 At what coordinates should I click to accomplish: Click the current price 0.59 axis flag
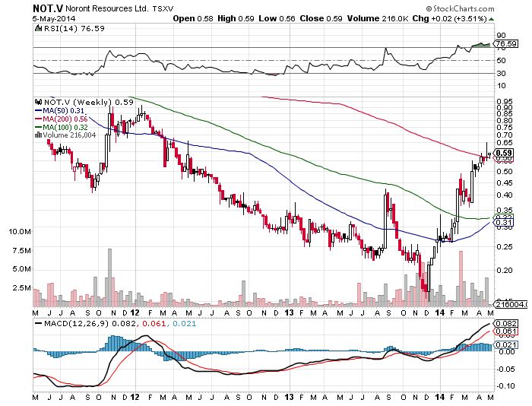[x=502, y=153]
